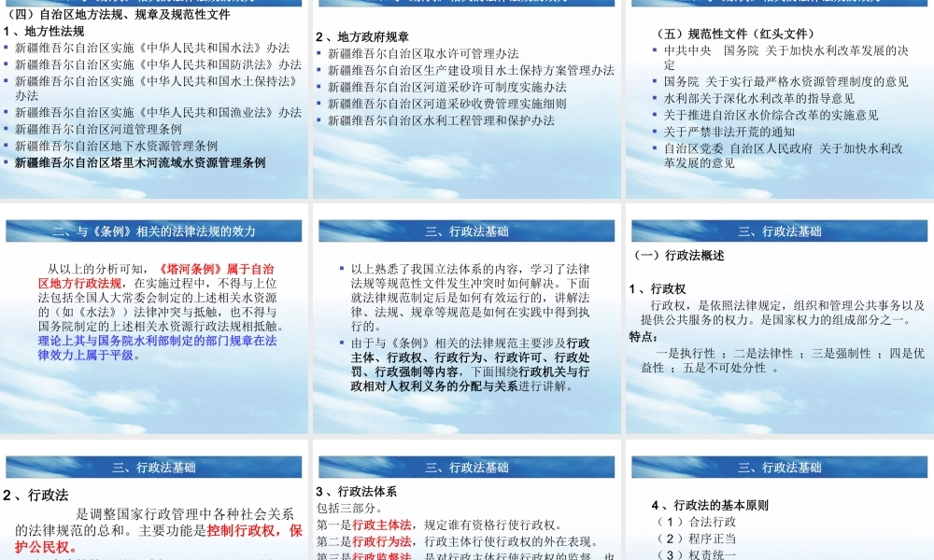934x560 pixels.
Task: Select heading （一）行政法概述
Action: coord(678,256)
